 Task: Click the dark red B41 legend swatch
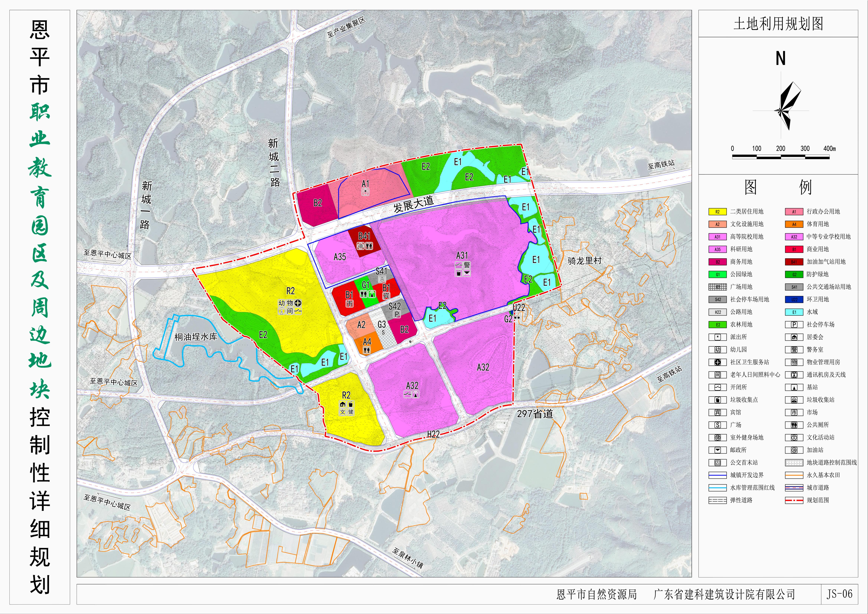click(x=794, y=262)
